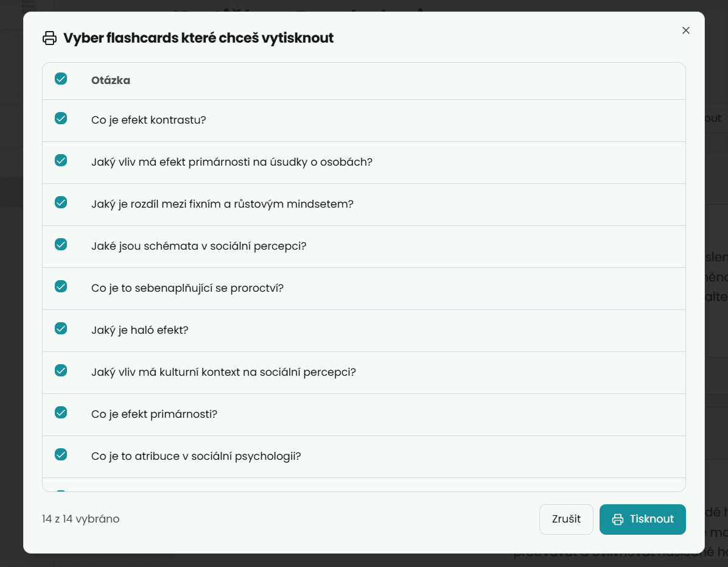Uncheck "Co je to sebenaplňující se proroctví?"
The image size is (728, 567).
(x=61, y=286)
